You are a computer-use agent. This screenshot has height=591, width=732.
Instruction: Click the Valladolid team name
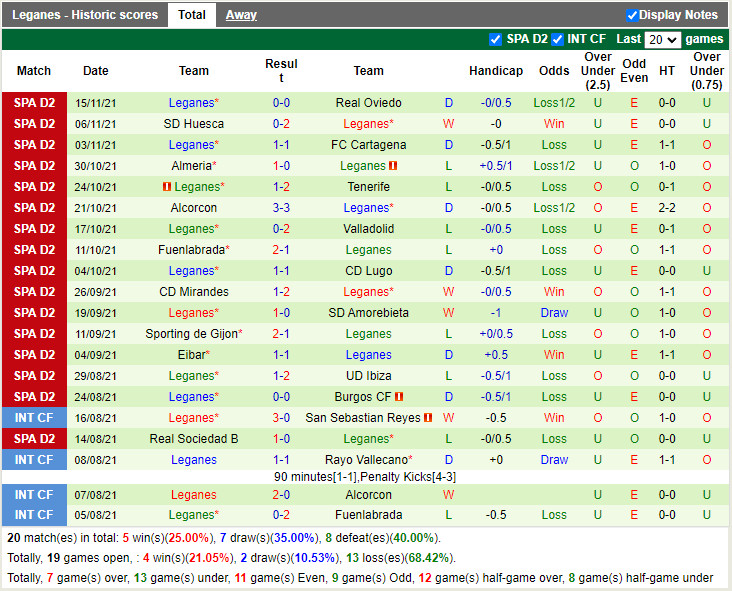(368, 229)
